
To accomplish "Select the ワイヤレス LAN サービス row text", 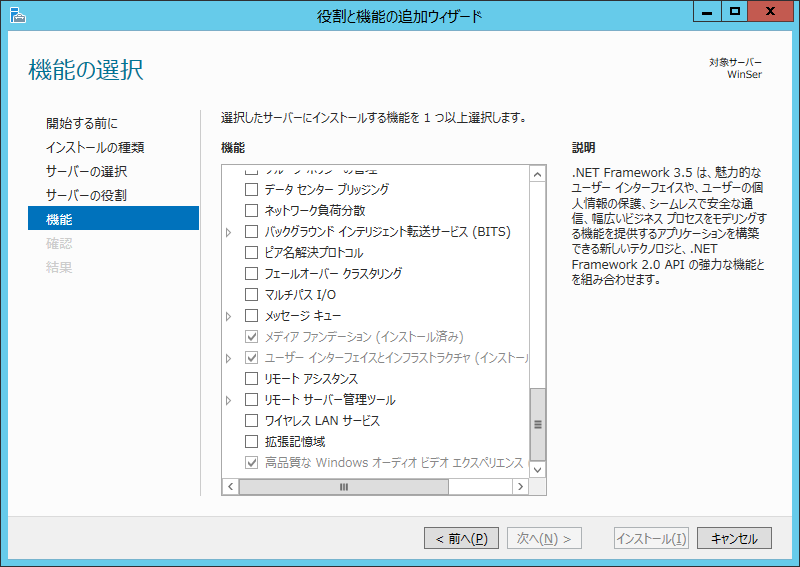I will (322, 421).
